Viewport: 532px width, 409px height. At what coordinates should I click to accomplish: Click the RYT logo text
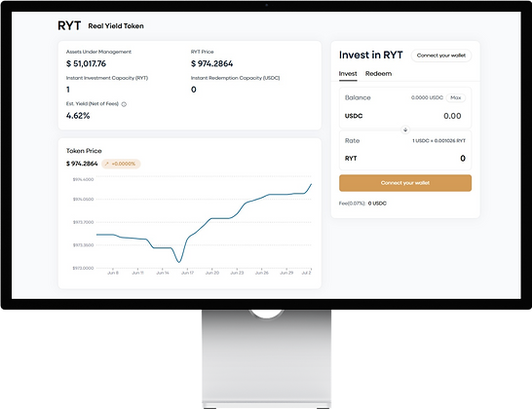click(69, 25)
